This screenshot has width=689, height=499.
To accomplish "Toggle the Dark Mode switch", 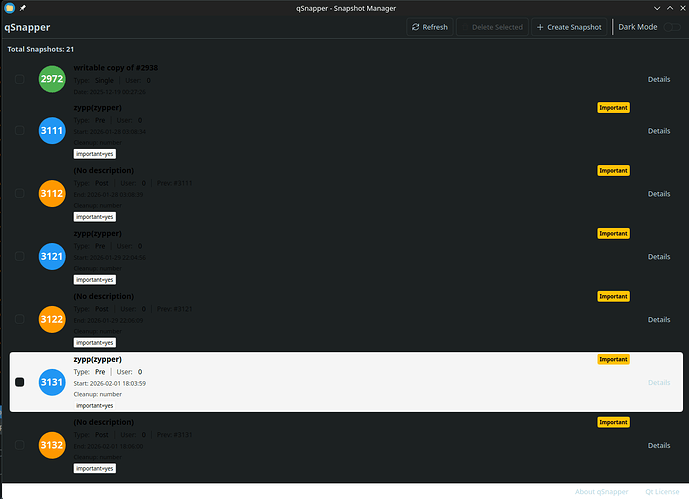I will click(x=673, y=27).
